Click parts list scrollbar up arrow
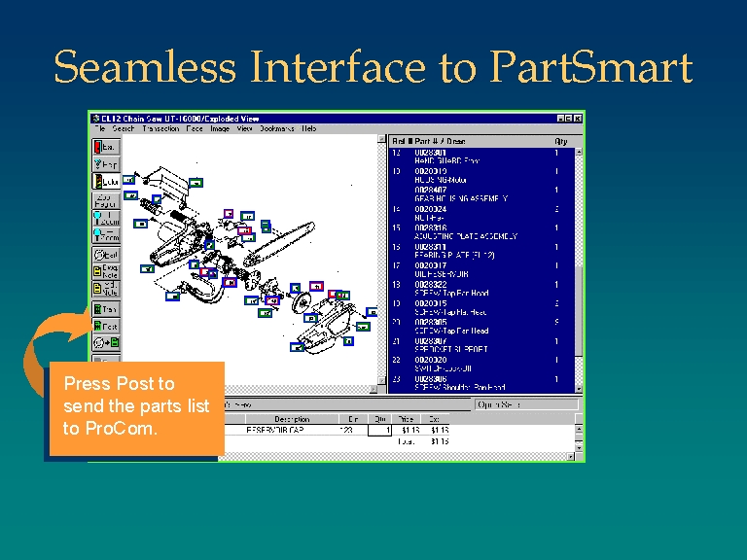This screenshot has width=747, height=560. 579,152
